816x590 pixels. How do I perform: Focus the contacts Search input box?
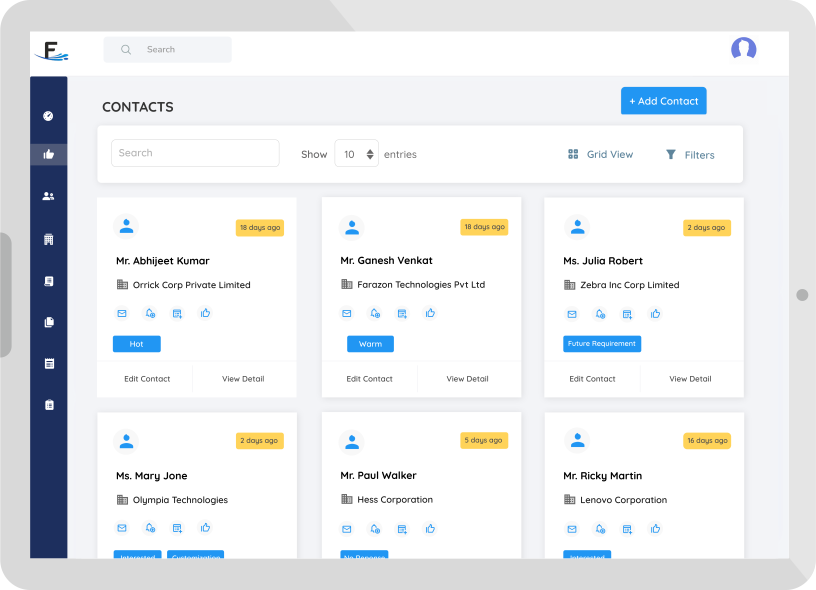click(x=195, y=153)
